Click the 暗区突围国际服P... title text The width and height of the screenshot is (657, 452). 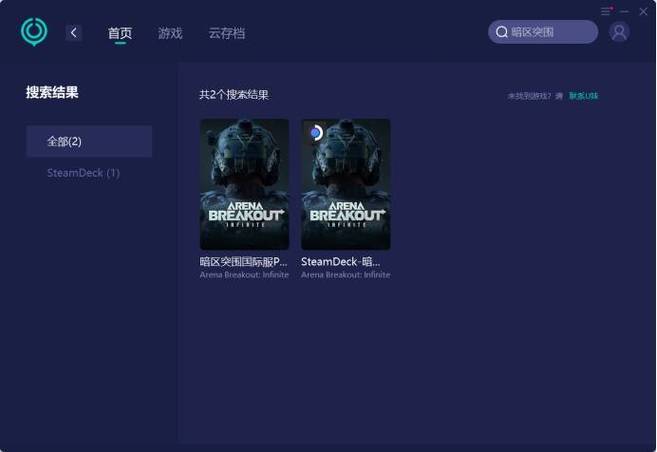coord(243,262)
